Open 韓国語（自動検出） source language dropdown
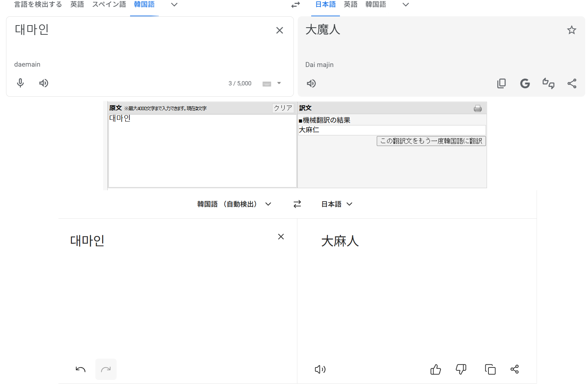The width and height of the screenshot is (588, 388). (x=234, y=204)
